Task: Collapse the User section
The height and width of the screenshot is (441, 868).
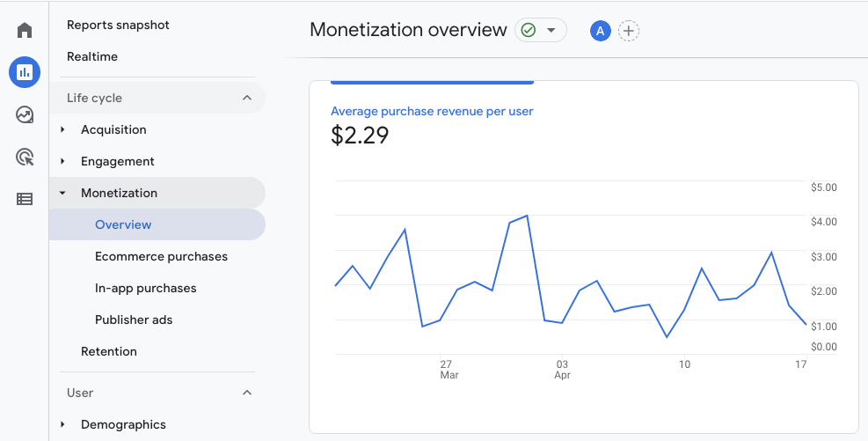Action: click(247, 393)
